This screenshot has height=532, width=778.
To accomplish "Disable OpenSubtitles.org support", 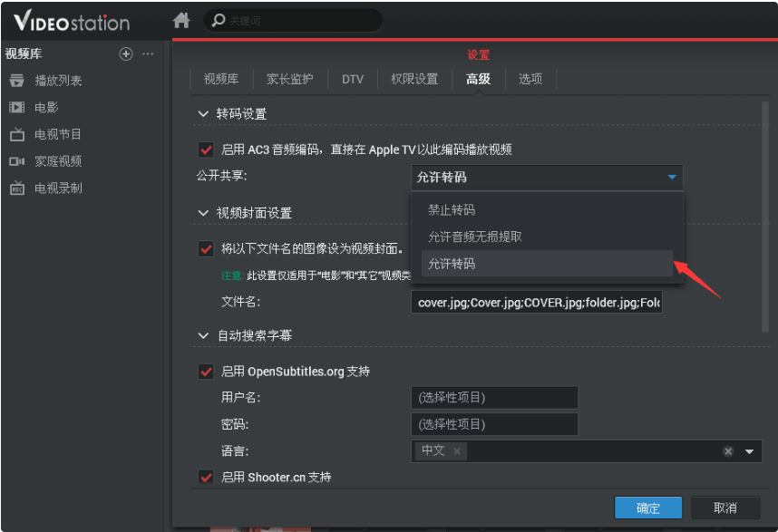I will [204, 371].
